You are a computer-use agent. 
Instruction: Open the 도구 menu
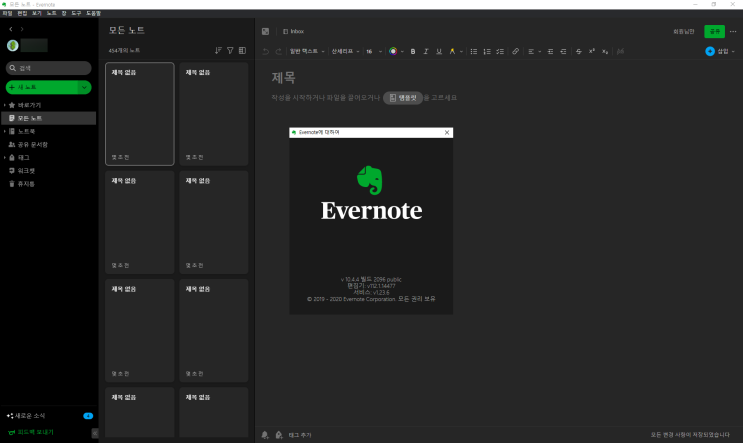tap(76, 13)
